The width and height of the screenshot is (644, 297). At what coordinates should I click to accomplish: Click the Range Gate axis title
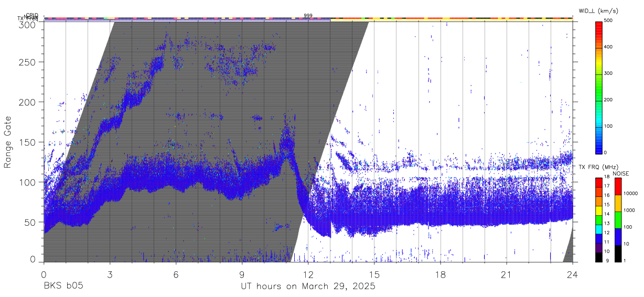pos(8,142)
